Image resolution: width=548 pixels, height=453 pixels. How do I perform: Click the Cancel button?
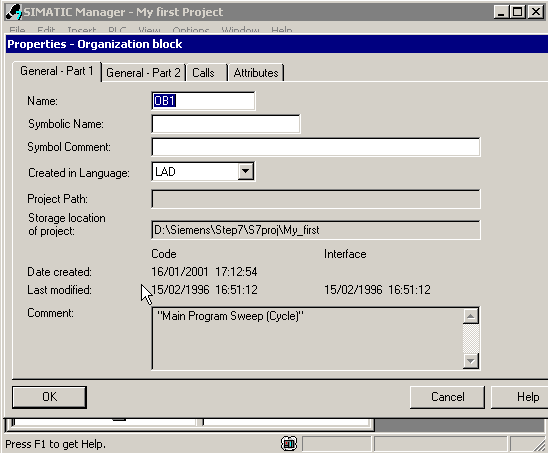pyautogui.click(x=447, y=397)
